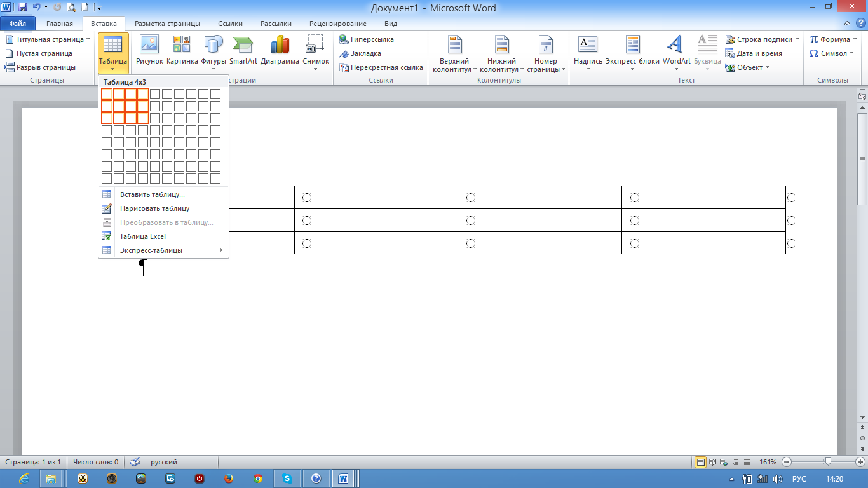The height and width of the screenshot is (488, 868).
Task: Switch to the Ссылки tab
Action: pyautogui.click(x=230, y=24)
